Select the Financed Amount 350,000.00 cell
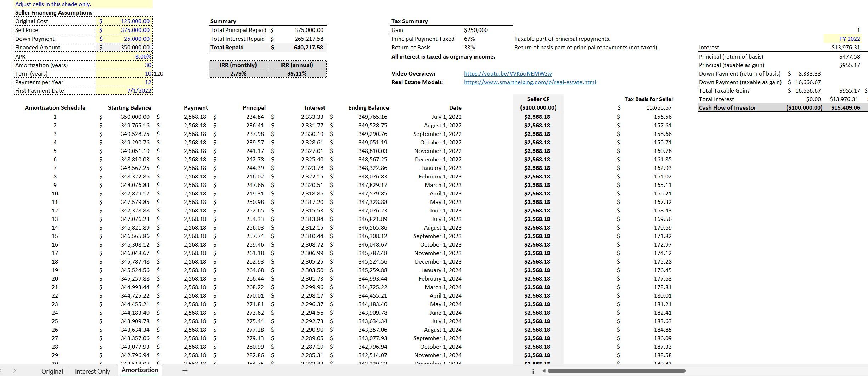 tap(124, 47)
